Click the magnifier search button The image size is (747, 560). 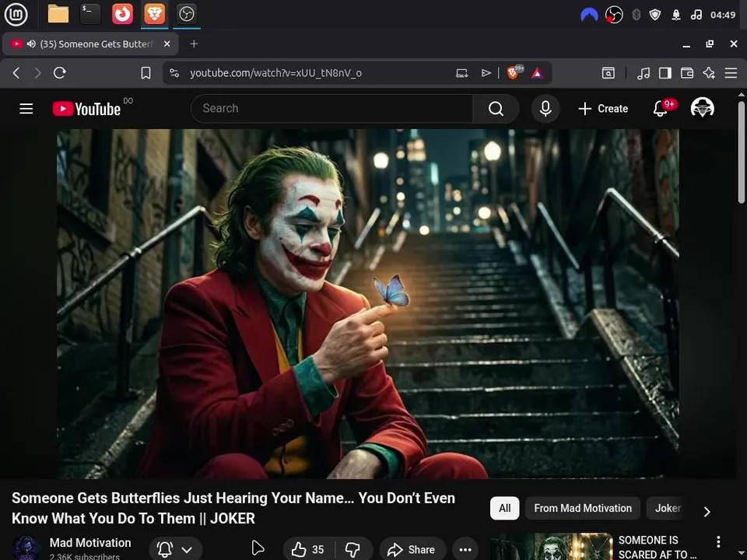[x=496, y=109]
